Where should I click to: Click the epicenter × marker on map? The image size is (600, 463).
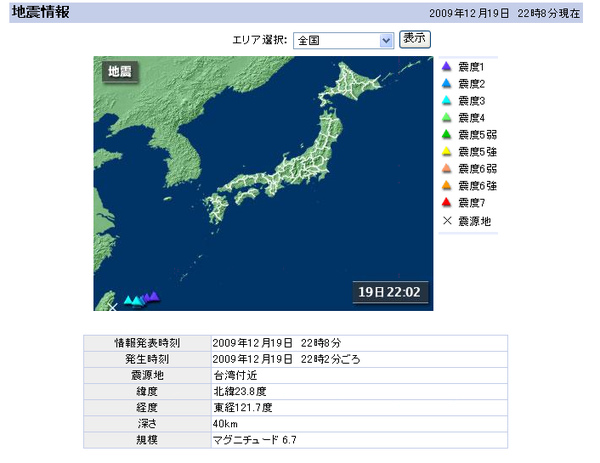(112, 307)
